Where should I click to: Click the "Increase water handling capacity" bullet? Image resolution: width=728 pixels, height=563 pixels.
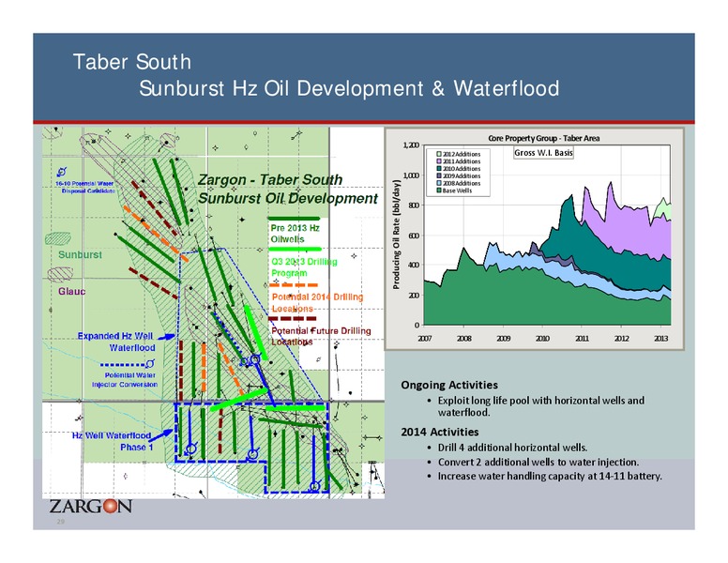[550, 476]
